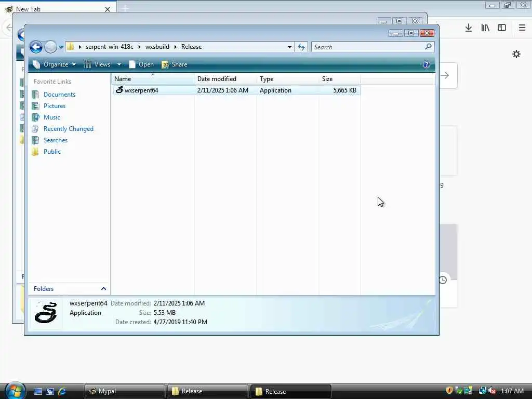This screenshot has height=399, width=532.
Task: Click the gear icon on Mypal new tab page
Action: (516, 54)
